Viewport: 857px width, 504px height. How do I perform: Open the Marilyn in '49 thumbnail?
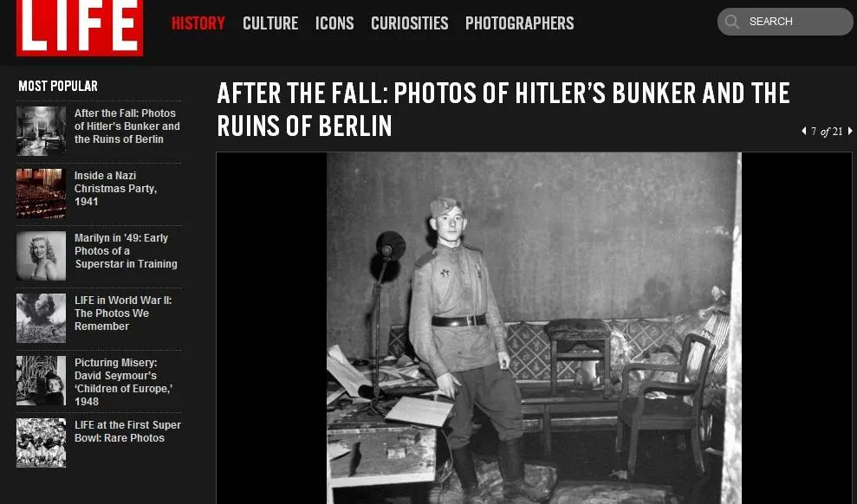tap(41, 255)
